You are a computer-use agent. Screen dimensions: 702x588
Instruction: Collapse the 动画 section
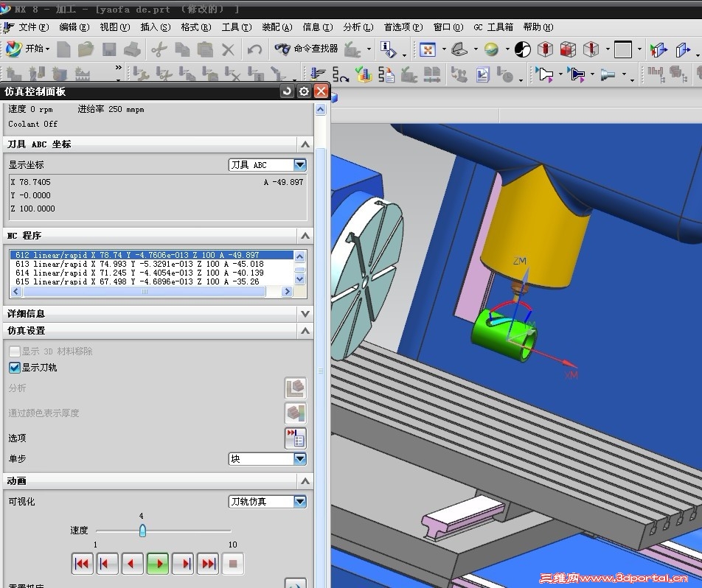click(305, 481)
